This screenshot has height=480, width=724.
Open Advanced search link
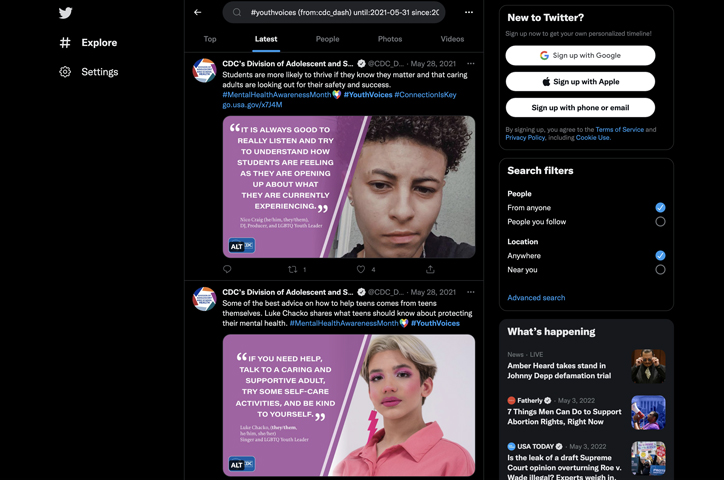pos(536,298)
